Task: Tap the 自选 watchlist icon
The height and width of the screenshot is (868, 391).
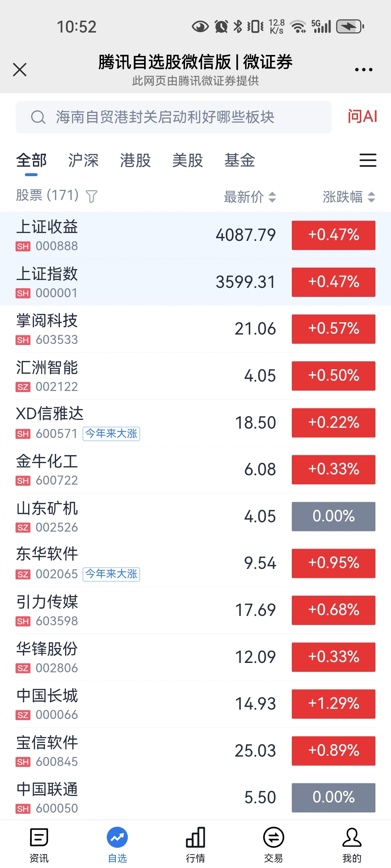Action: [117, 837]
